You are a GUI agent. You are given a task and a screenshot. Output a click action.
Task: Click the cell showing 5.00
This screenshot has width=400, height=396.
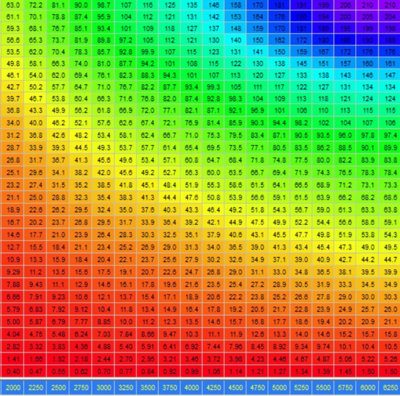coord(13,322)
